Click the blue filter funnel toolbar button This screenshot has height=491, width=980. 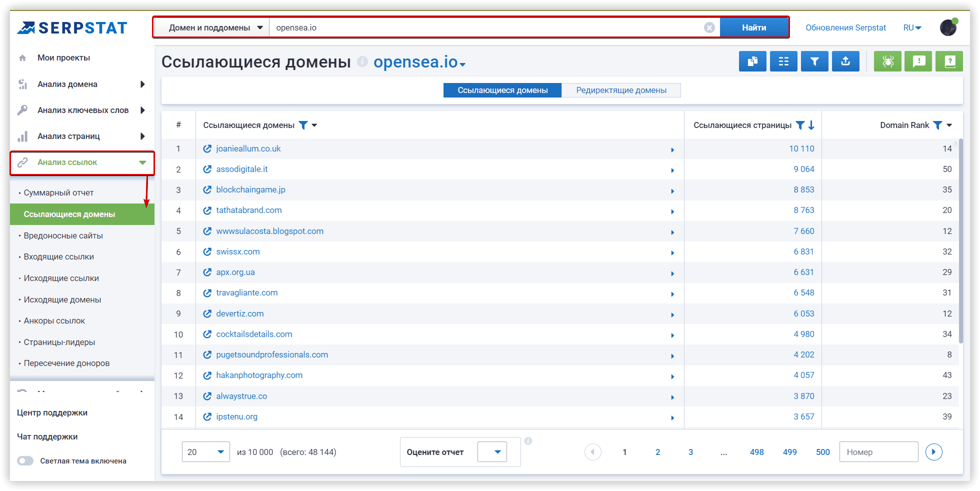pyautogui.click(x=814, y=61)
